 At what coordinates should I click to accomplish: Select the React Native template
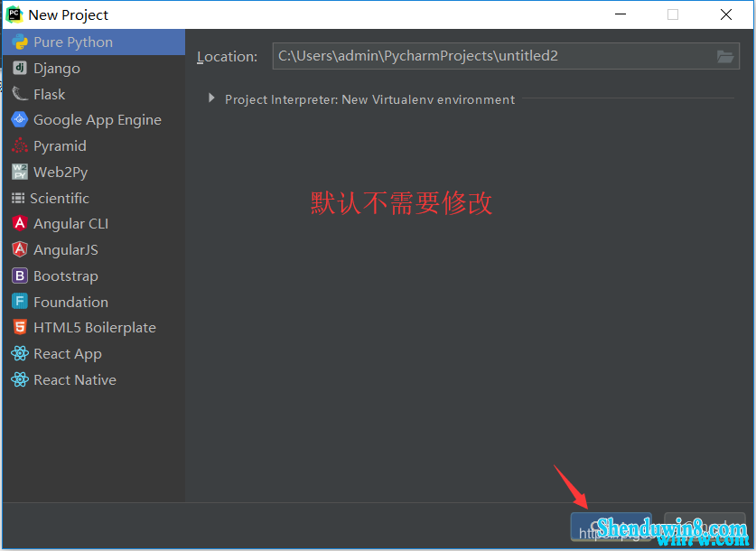[94, 380]
